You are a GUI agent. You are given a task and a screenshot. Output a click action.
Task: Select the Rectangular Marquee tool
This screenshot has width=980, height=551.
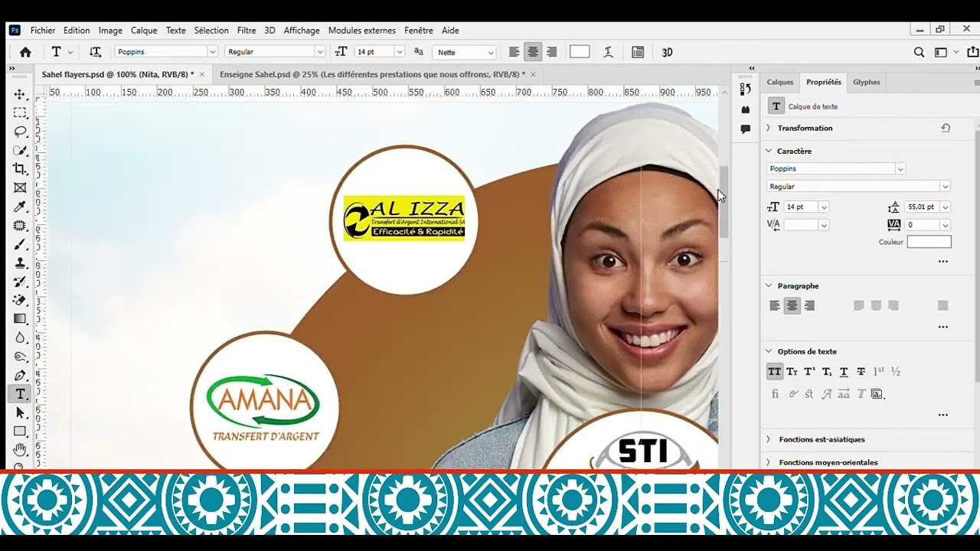point(20,113)
